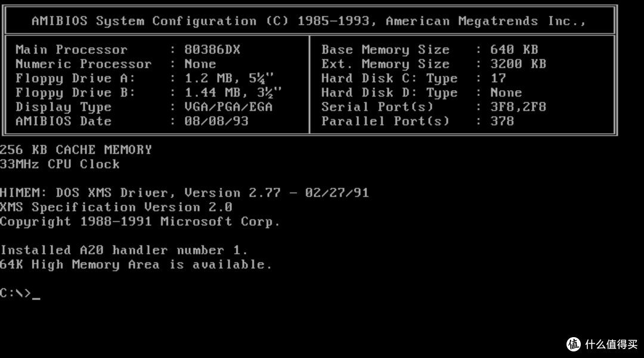The width and height of the screenshot is (644, 358).
Task: Select the Hard Disk C: Type 17 value
Action: pyautogui.click(x=498, y=78)
